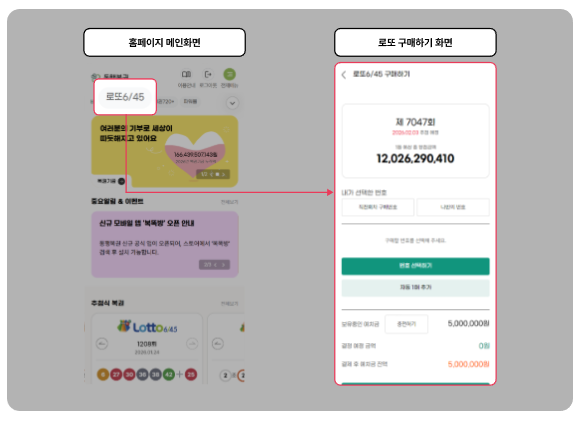Screen dimensions: 582x421
Task: Go back with the left arrow beside 로또6/45 구매하기
Action: click(x=344, y=75)
